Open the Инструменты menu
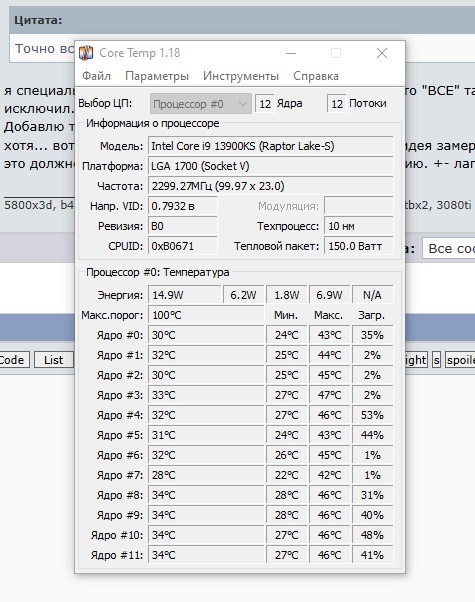The width and height of the screenshot is (475, 602). [241, 76]
